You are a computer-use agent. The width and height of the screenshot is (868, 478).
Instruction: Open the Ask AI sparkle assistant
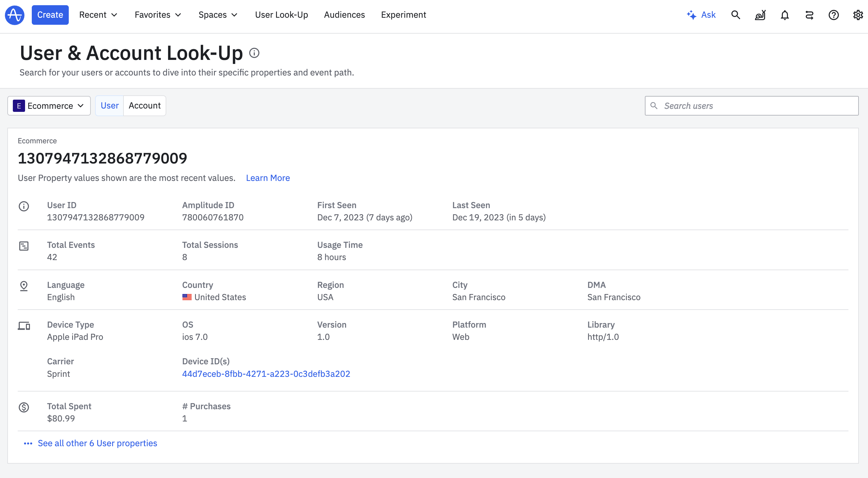click(x=701, y=15)
